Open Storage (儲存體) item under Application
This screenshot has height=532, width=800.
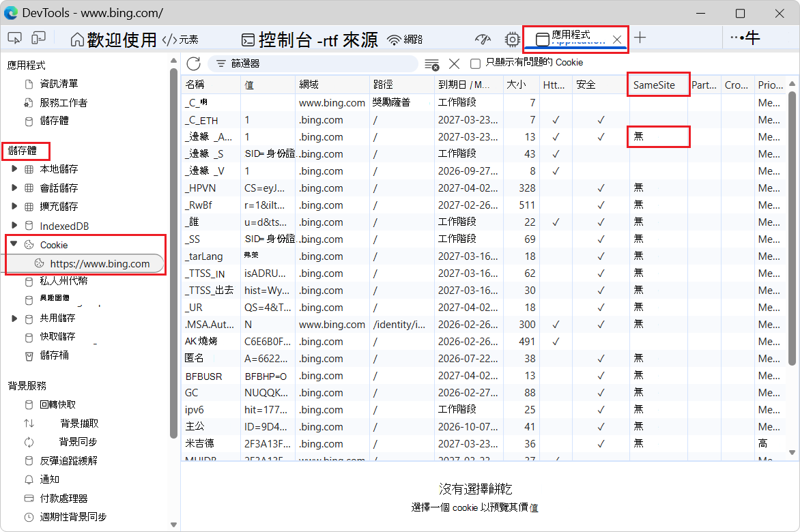(54, 121)
